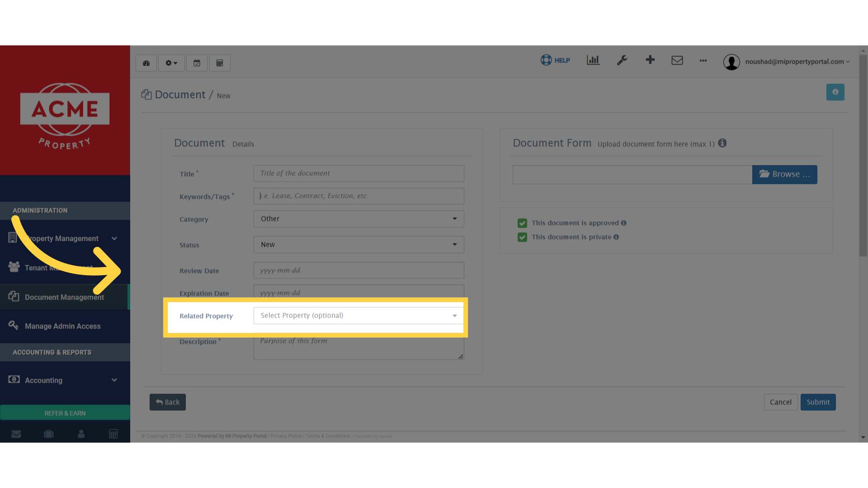
Task: Click the HELP lifebuoy link
Action: point(555,60)
